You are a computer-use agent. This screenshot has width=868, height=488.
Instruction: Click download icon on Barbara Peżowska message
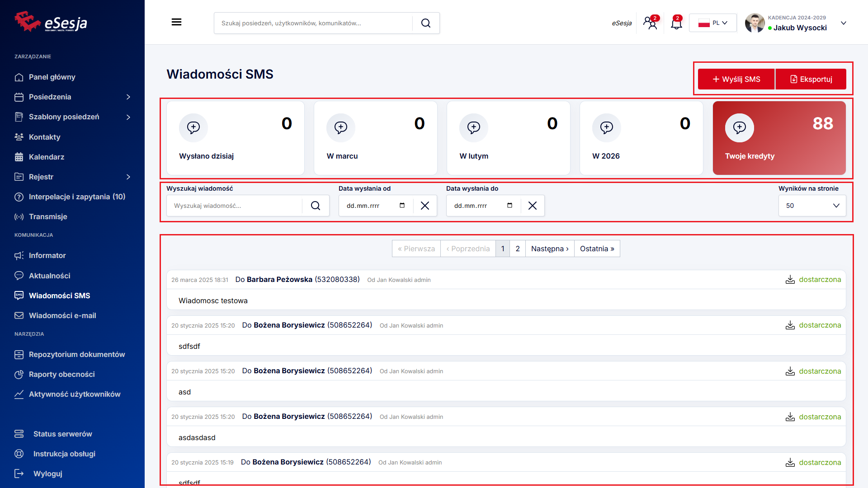[790, 280]
